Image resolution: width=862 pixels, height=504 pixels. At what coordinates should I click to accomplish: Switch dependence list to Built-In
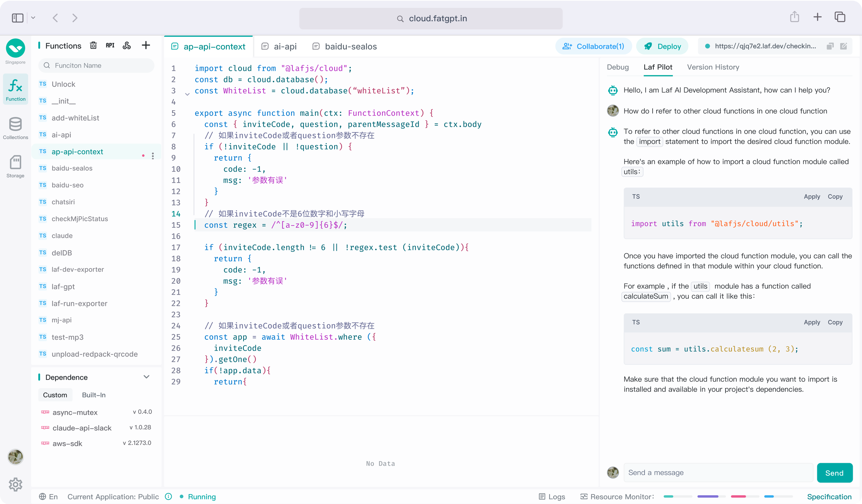pos(93,395)
